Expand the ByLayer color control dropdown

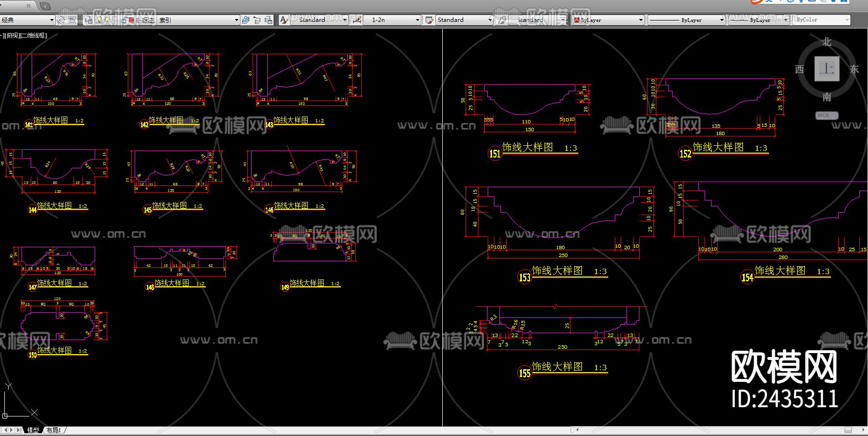[x=641, y=20]
